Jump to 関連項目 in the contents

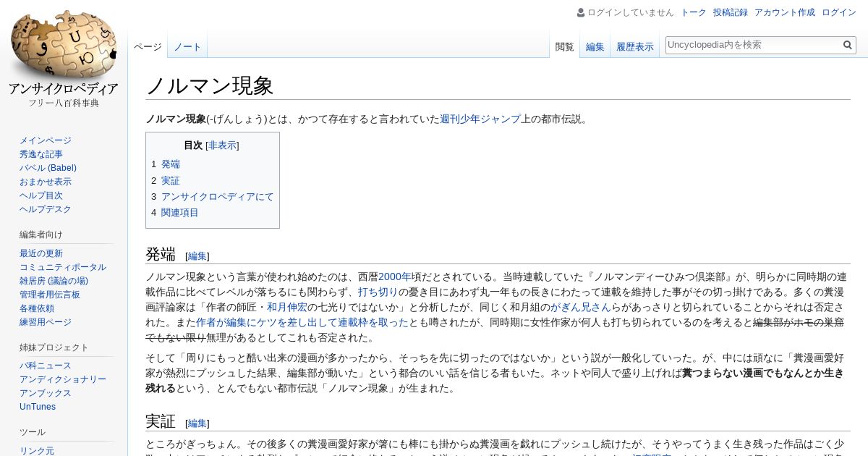point(180,212)
